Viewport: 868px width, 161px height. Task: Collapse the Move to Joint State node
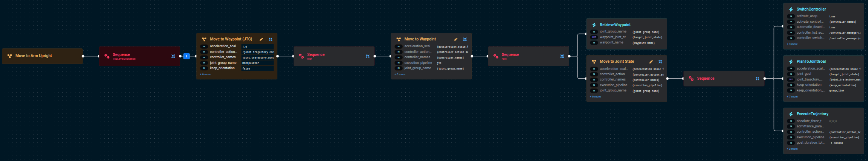(660, 62)
